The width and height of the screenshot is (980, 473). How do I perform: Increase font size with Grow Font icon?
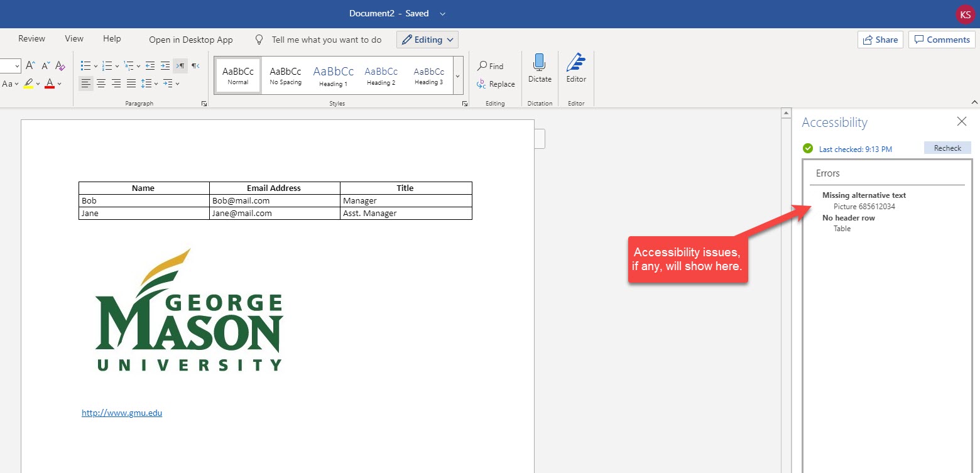(x=30, y=65)
